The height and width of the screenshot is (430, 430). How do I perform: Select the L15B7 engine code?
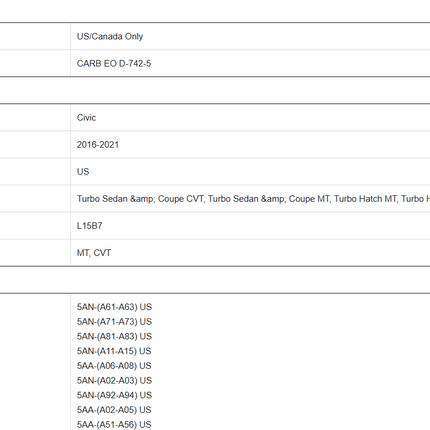point(90,226)
